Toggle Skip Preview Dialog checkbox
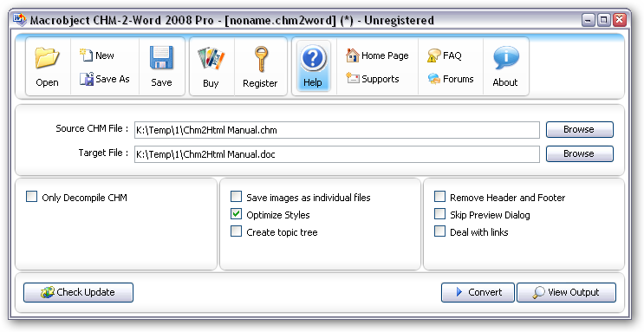644x332 pixels. click(439, 214)
